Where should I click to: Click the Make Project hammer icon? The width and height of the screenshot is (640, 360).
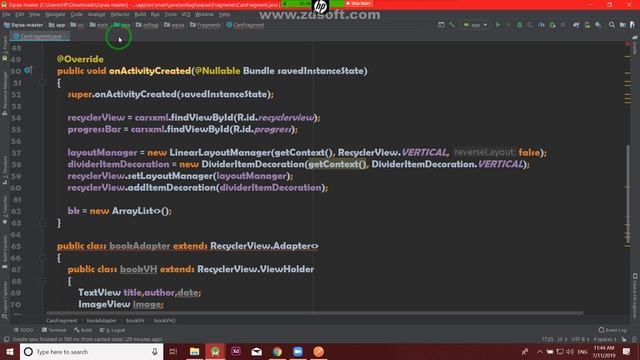pyautogui.click(x=452, y=25)
